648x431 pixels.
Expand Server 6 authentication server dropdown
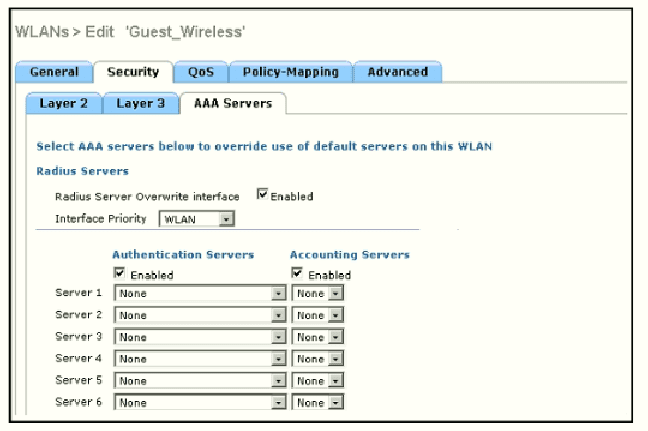point(200,403)
